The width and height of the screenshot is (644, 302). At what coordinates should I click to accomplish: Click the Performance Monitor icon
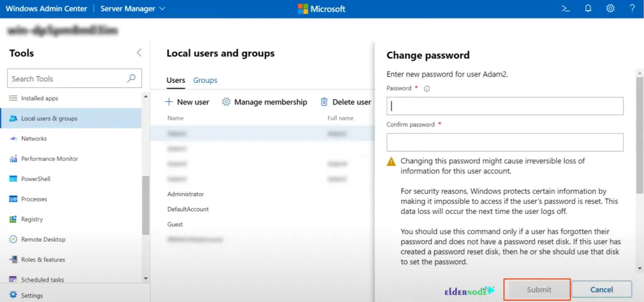pyautogui.click(x=13, y=159)
